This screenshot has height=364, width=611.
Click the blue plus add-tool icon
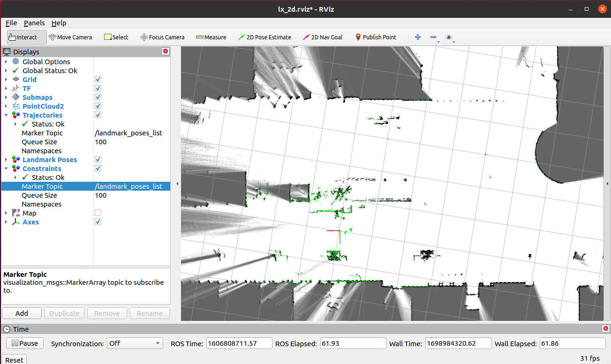[418, 37]
